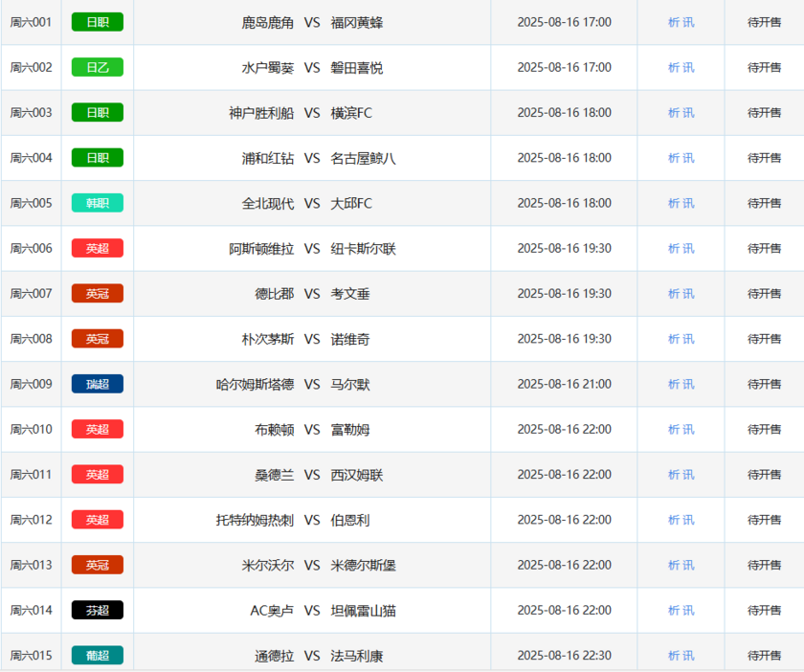Click away team 西汉姆联
Screen dimensions: 804x672
356,475
